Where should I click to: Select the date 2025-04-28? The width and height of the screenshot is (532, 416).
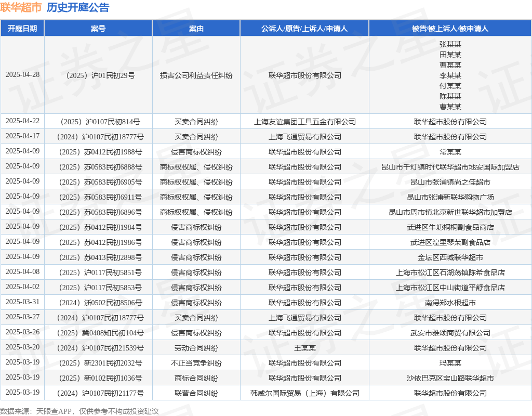pos(22,75)
